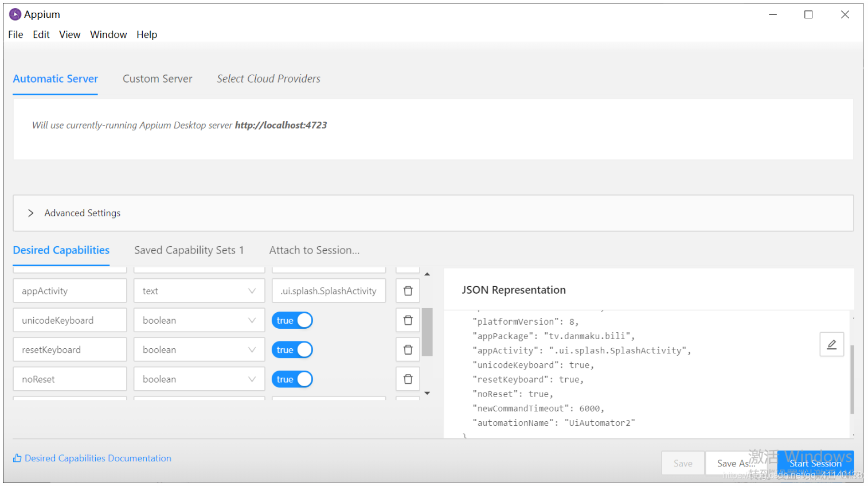
Task: Open the Window menu
Action: [108, 34]
